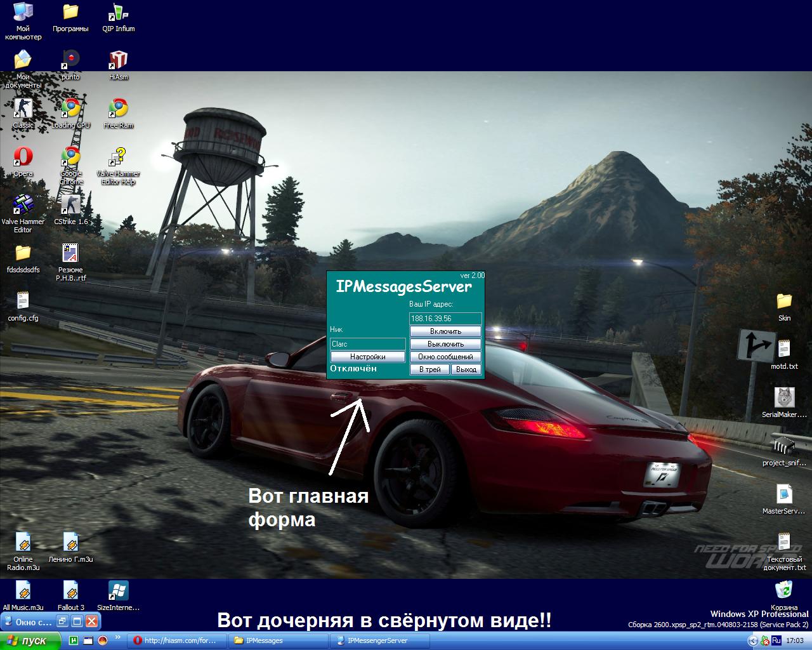Select the Корзина recycle bin icon
The width and height of the screenshot is (812, 650).
click(x=784, y=590)
